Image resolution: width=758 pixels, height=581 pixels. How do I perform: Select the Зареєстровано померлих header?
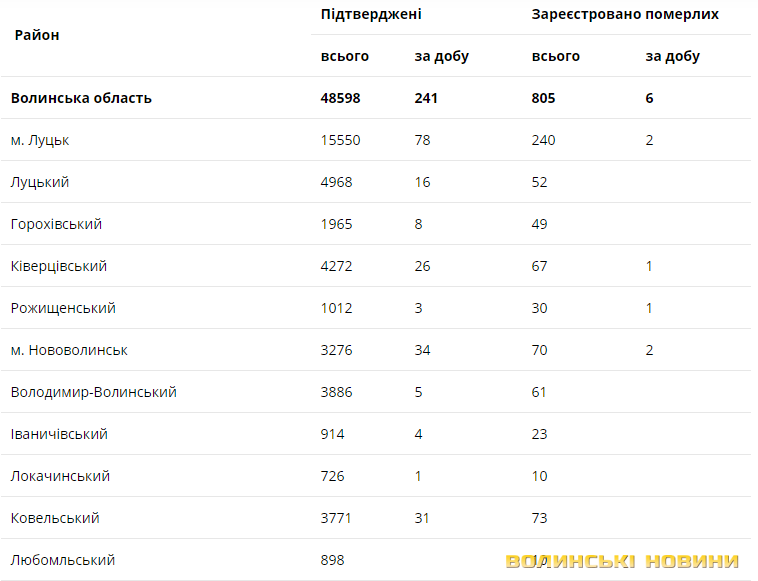tap(625, 14)
